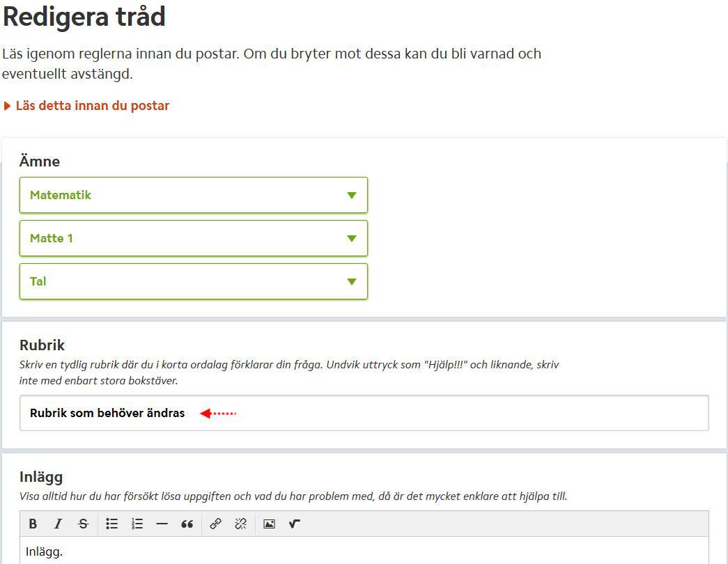Screen dimensions: 728x564
Task: Enable strikethrough text formatting
Action: click(83, 524)
